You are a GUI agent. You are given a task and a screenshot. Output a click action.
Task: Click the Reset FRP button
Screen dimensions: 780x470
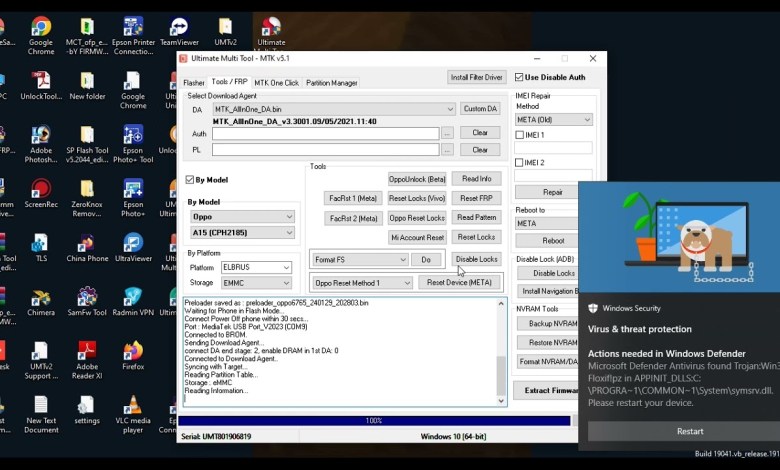click(x=476, y=198)
